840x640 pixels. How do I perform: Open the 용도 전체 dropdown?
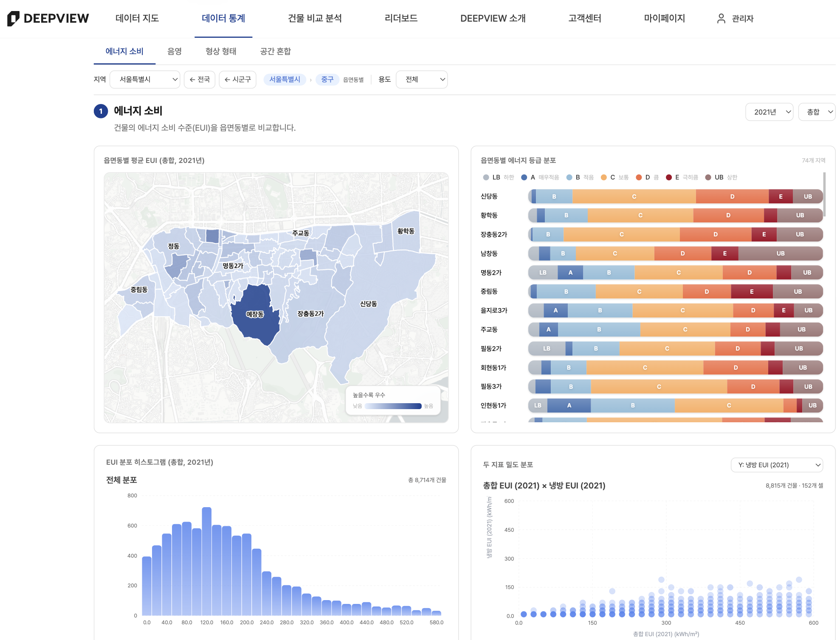pyautogui.click(x=421, y=79)
